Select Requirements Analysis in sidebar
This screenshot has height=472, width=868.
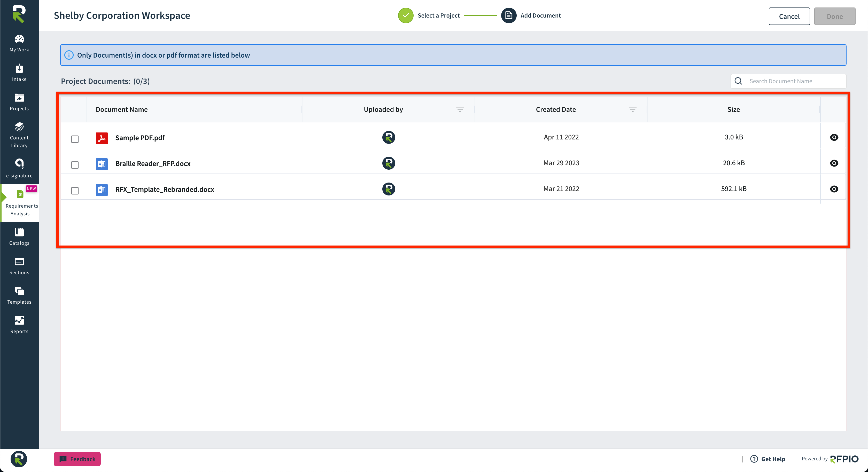click(x=20, y=203)
